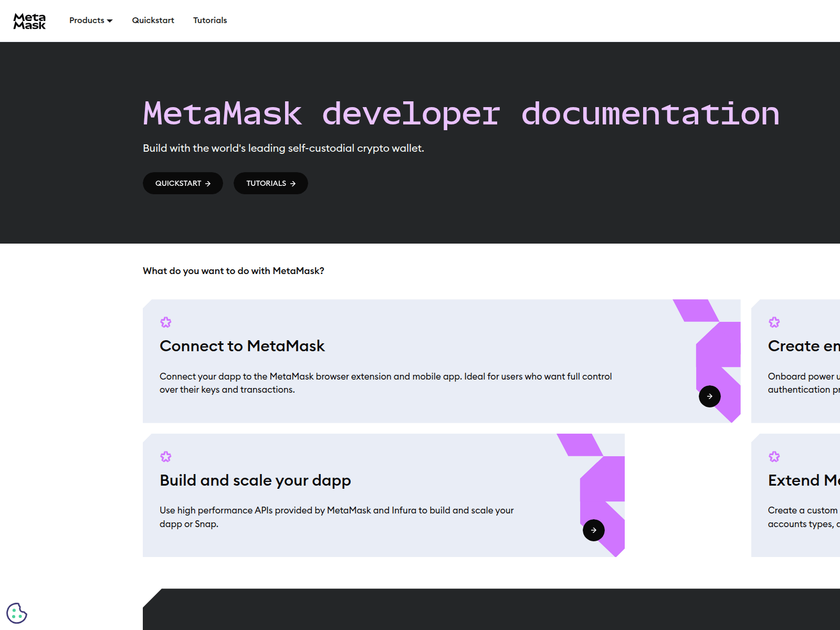Click the star icon on Create embedded wallets card
Viewport: 840px width, 630px height.
click(774, 322)
